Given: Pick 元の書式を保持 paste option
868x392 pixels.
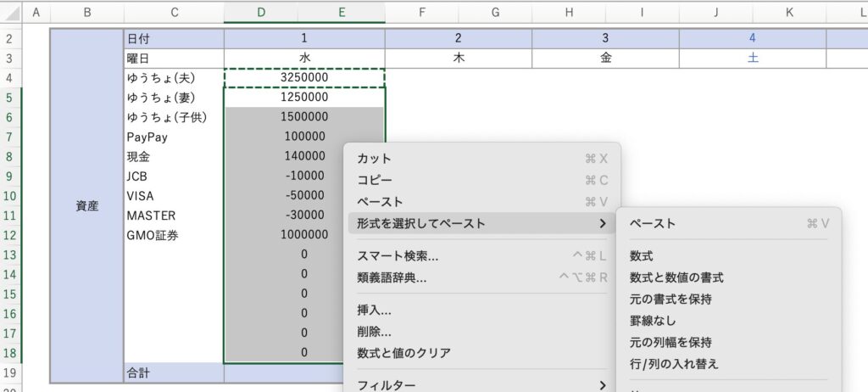Looking at the screenshot, I should coord(670,299).
